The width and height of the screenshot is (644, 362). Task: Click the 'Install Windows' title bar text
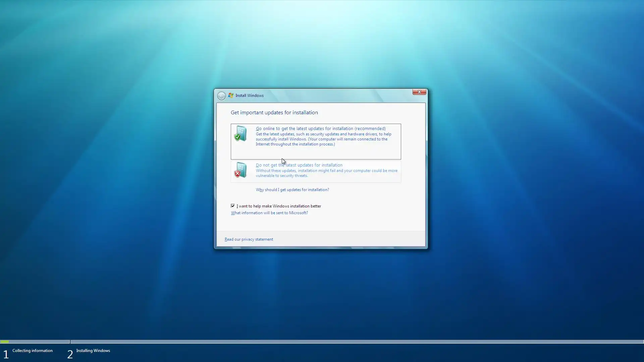pyautogui.click(x=249, y=96)
